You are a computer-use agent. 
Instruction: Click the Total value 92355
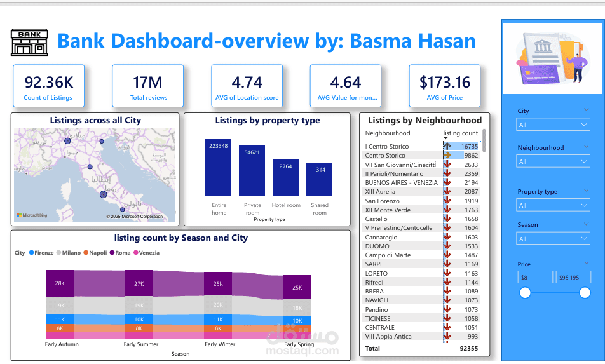pos(469,348)
